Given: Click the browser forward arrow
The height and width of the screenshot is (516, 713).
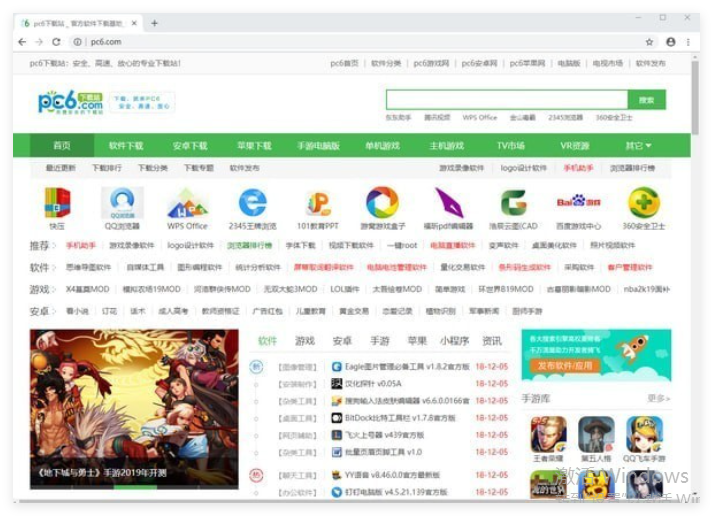Looking at the screenshot, I should (39, 42).
